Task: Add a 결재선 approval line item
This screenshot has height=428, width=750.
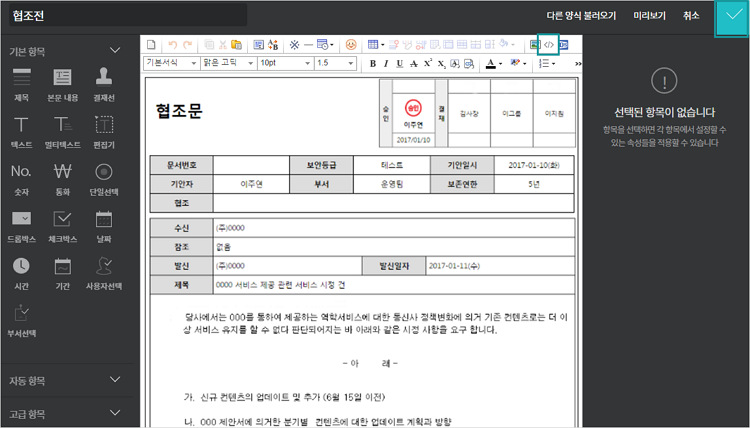Action: (103, 83)
